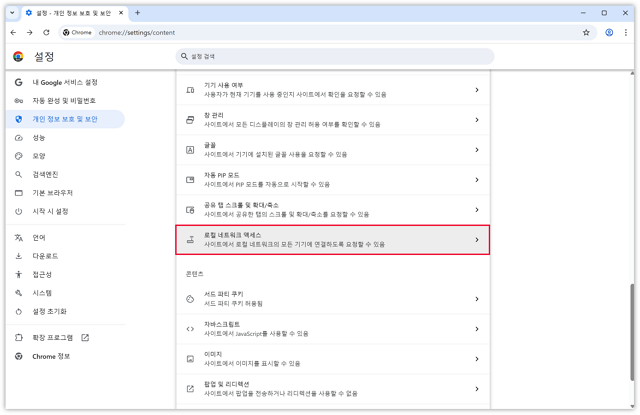Image resolution: width=640 pixels, height=415 pixels.
Task: Expand 로컬 네트워크 액세스 chevron arrow
Action: 476,240
